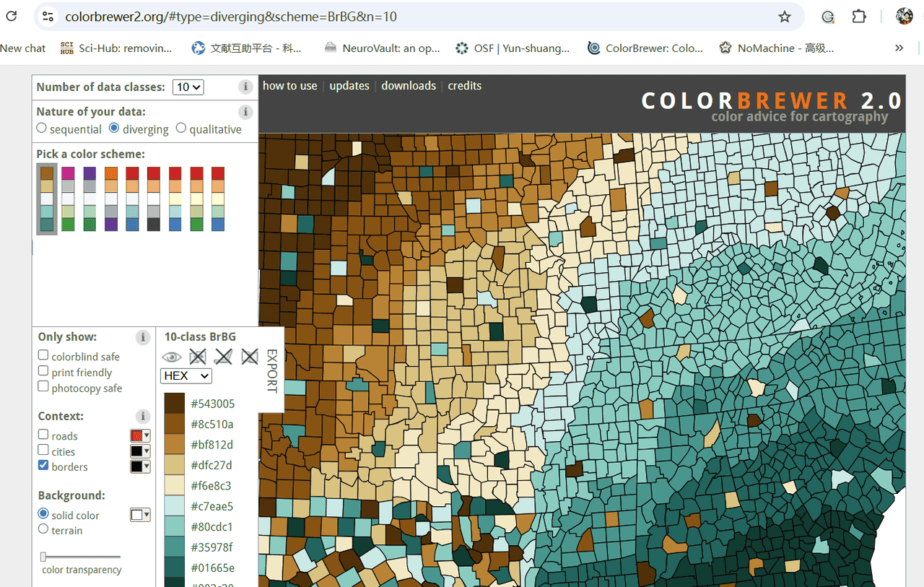The image size is (924, 587).
Task: Show info for Only show section
Action: [x=143, y=337]
